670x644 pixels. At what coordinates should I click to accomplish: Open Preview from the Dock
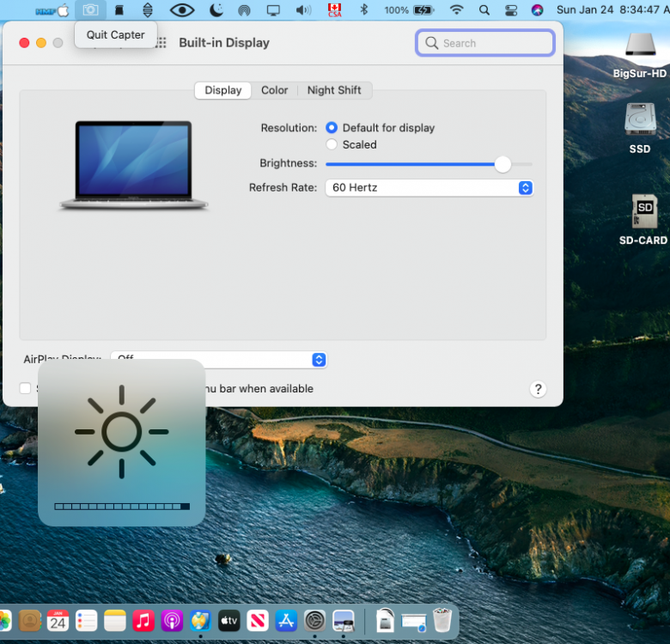click(344, 621)
